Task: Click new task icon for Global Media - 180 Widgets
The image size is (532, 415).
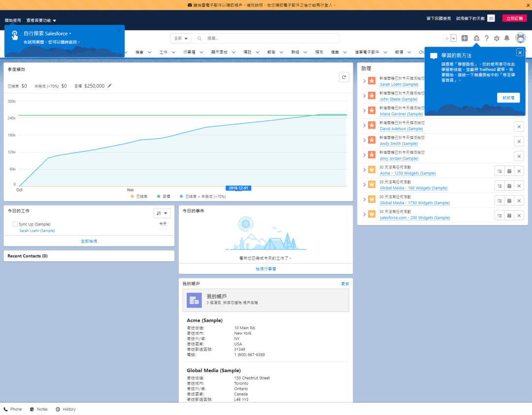Action: click(x=499, y=186)
